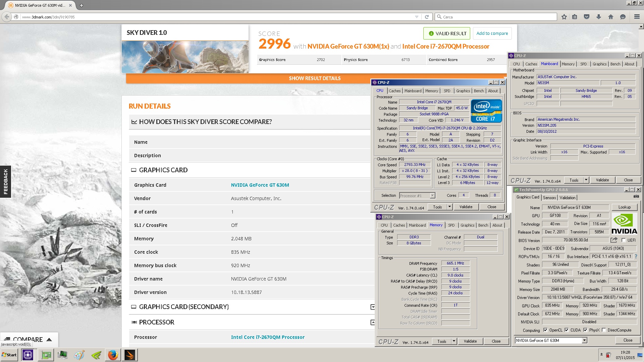Save the page to Pocket
This screenshot has width=644, height=362.
pos(587,17)
